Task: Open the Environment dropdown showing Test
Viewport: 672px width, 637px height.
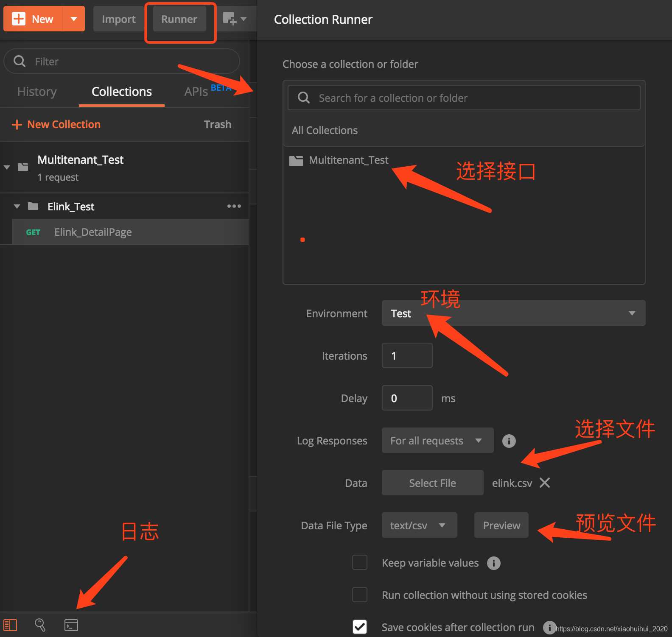Action: [x=513, y=313]
